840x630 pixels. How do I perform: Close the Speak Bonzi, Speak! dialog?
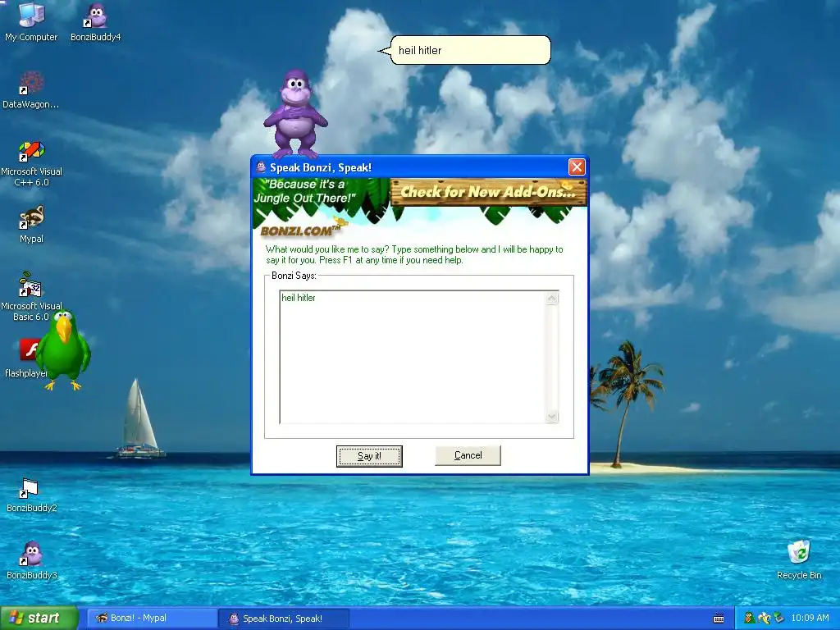[x=577, y=167]
